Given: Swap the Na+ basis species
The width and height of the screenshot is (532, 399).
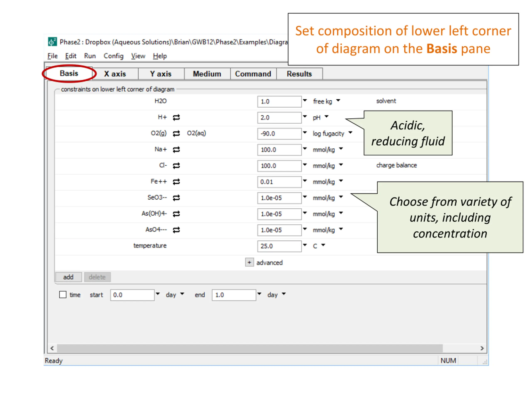Looking at the screenshot, I should (x=176, y=150).
